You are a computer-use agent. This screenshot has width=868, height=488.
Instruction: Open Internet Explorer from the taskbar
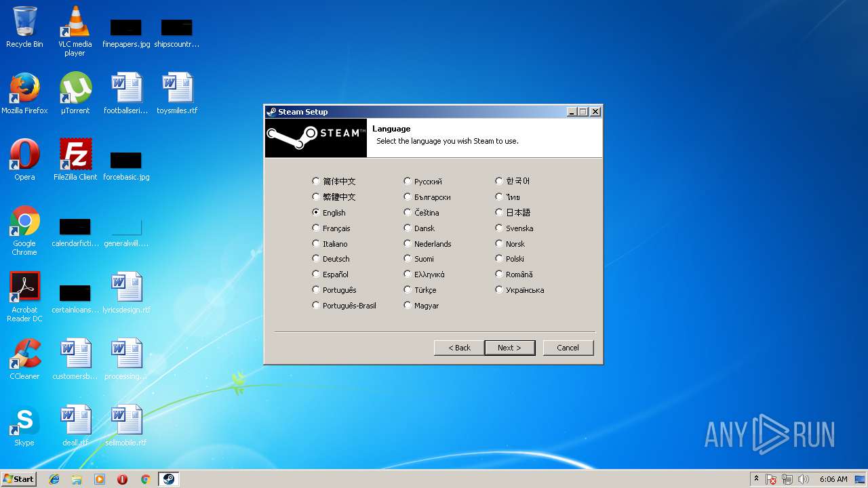point(54,479)
